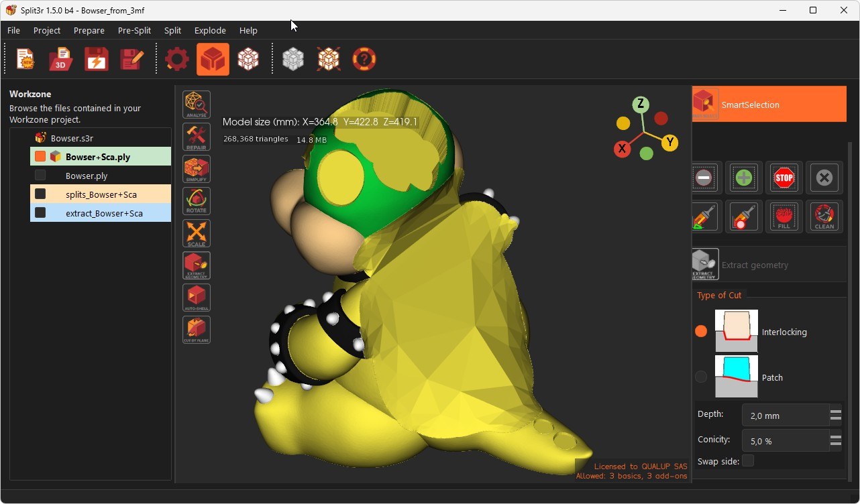The width and height of the screenshot is (860, 504).
Task: Click the exploded cubes toolbar icon
Action: (329, 60)
